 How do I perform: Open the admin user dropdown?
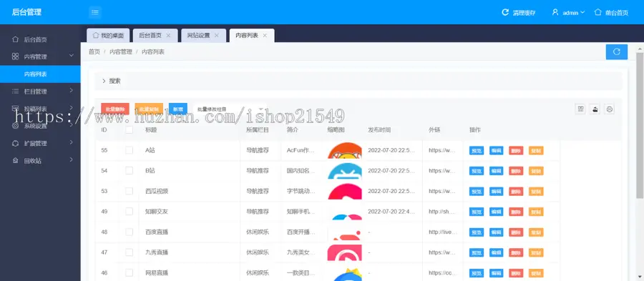(568, 13)
